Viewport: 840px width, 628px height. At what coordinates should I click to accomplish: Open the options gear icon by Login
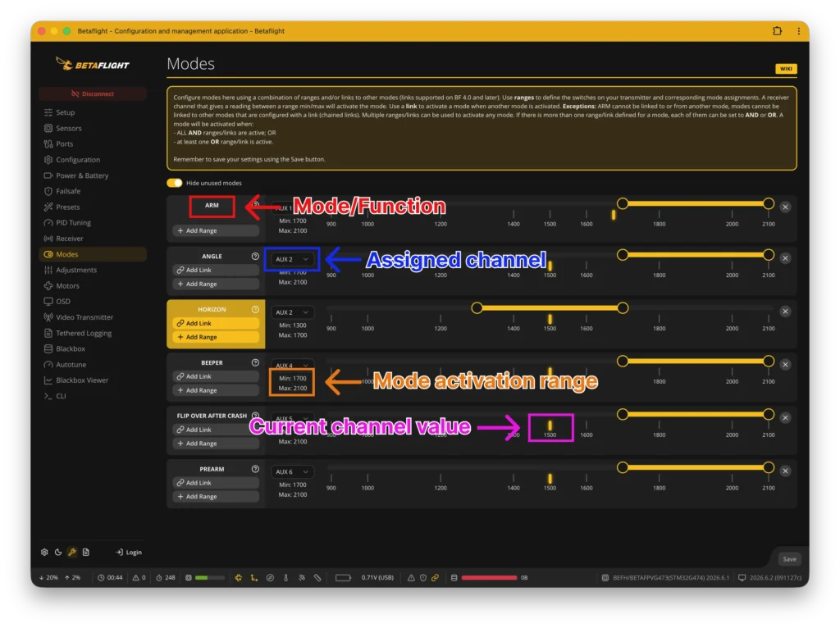tap(44, 552)
